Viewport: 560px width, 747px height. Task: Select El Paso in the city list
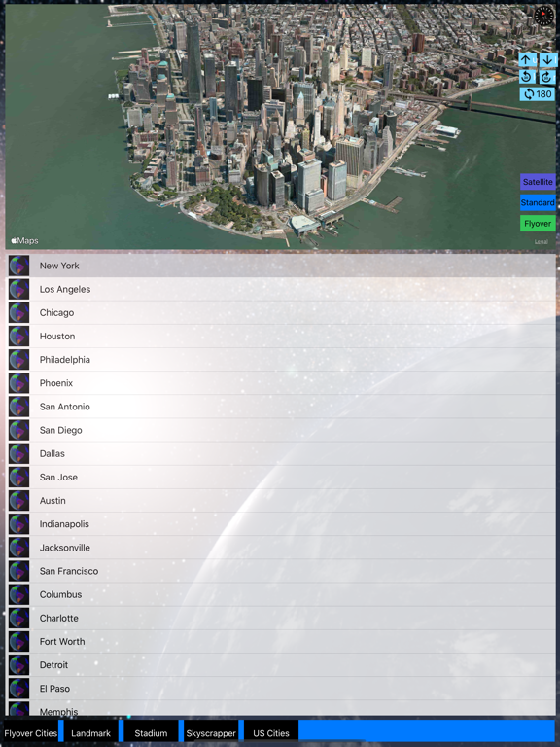point(281,689)
